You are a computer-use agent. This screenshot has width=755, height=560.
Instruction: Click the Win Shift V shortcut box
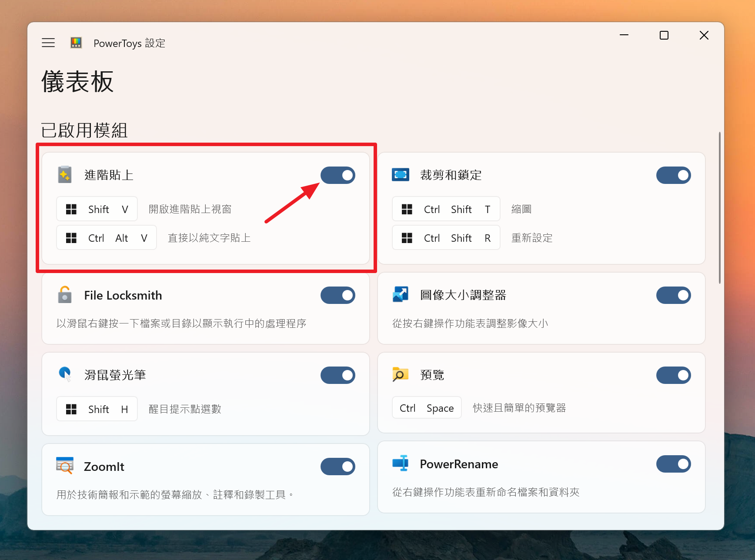tap(97, 209)
